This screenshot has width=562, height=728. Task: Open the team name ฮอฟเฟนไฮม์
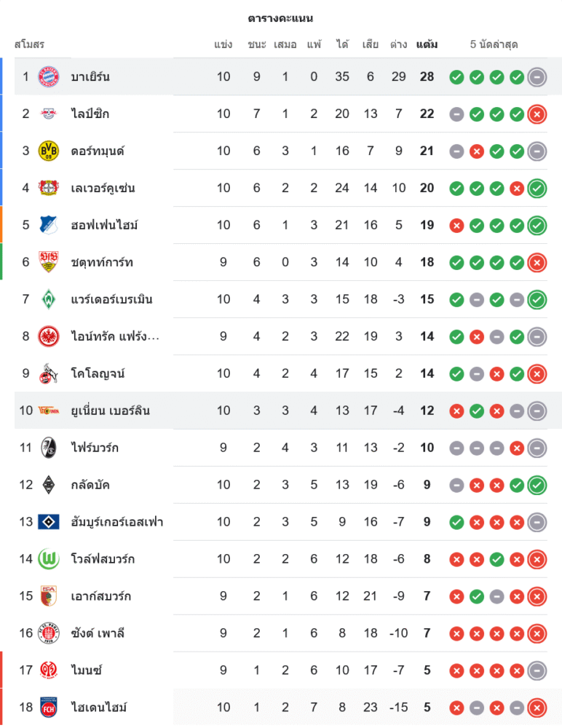(104, 225)
